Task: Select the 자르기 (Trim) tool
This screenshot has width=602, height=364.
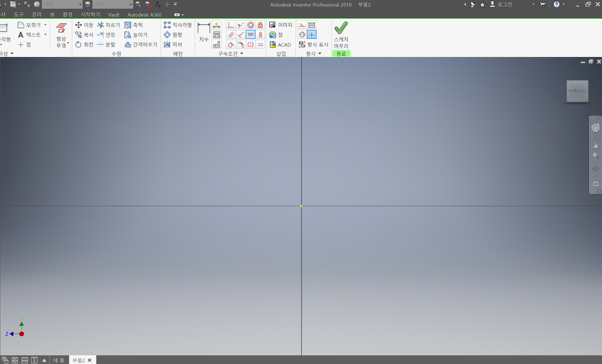Action: coord(108,25)
